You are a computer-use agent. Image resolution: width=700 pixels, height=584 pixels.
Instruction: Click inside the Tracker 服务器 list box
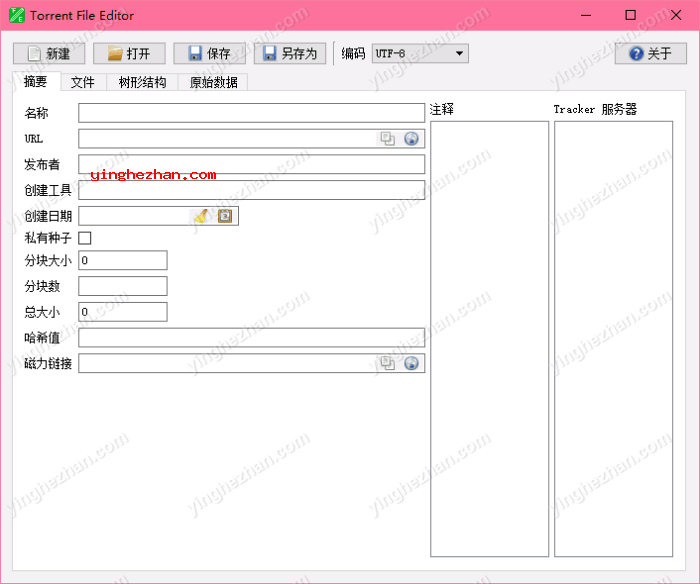pos(613,338)
